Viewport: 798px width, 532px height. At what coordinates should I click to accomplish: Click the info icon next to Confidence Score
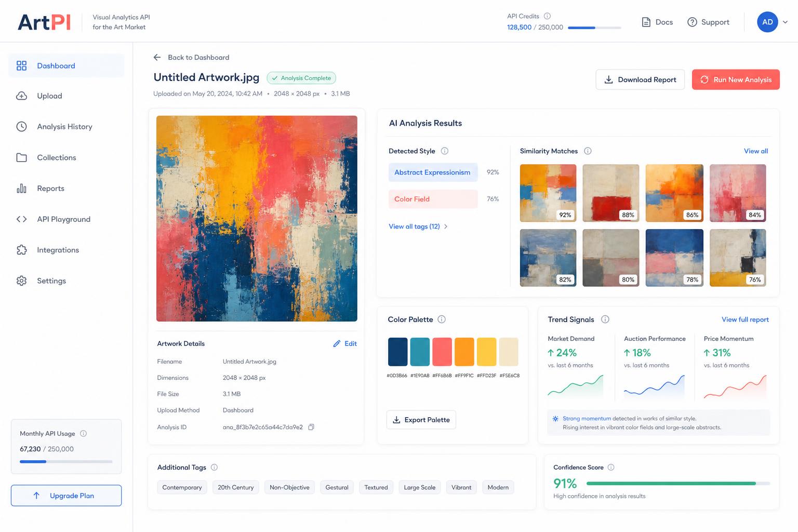pyautogui.click(x=611, y=468)
